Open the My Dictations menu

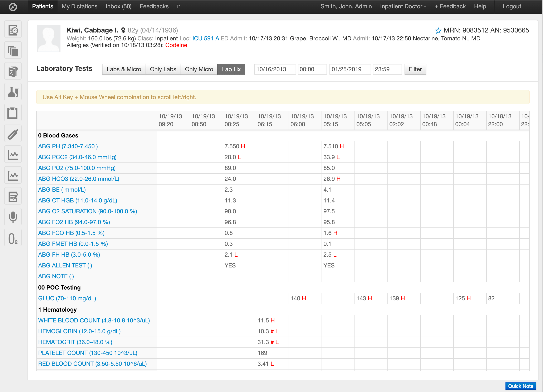click(79, 7)
